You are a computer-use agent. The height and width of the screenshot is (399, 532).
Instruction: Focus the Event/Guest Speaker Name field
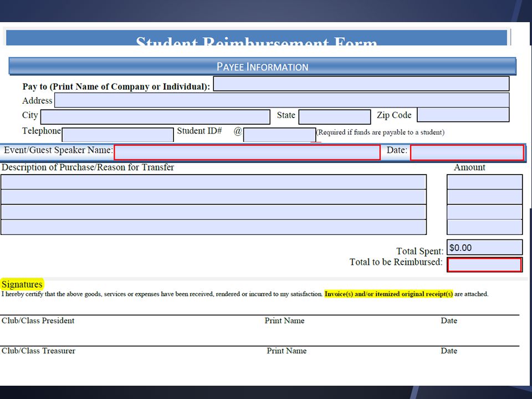pyautogui.click(x=247, y=152)
